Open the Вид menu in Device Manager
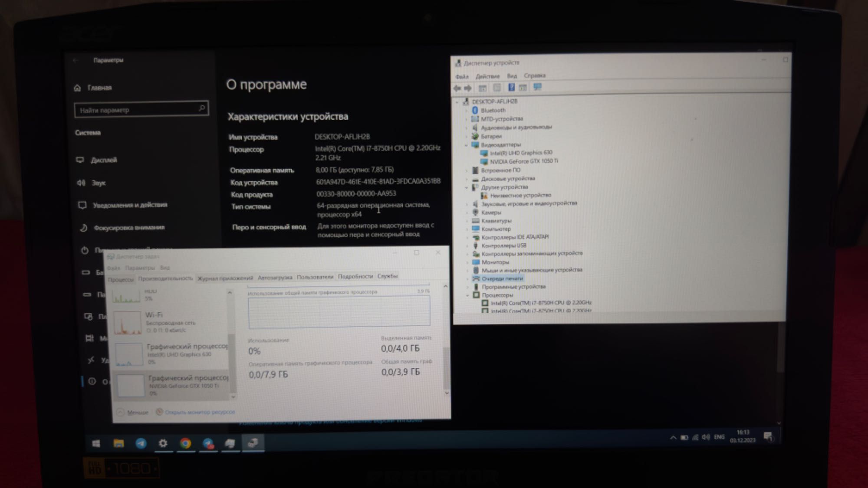The height and width of the screenshot is (488, 868). pos(512,76)
